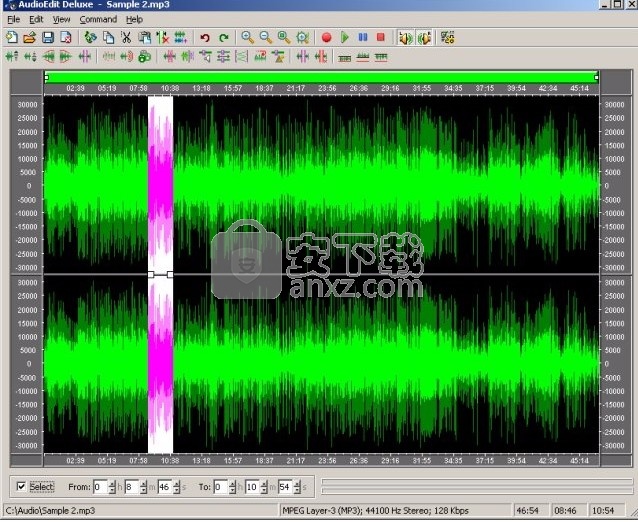
Task: Open the Command menu
Action: 98,19
